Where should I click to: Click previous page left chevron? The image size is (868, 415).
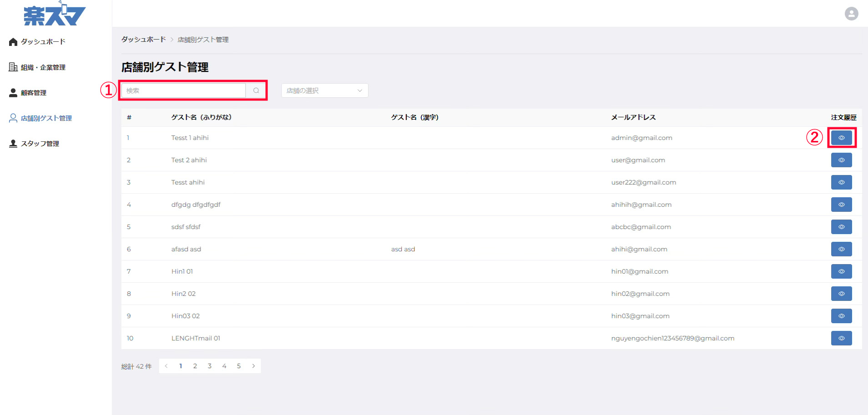(167, 366)
